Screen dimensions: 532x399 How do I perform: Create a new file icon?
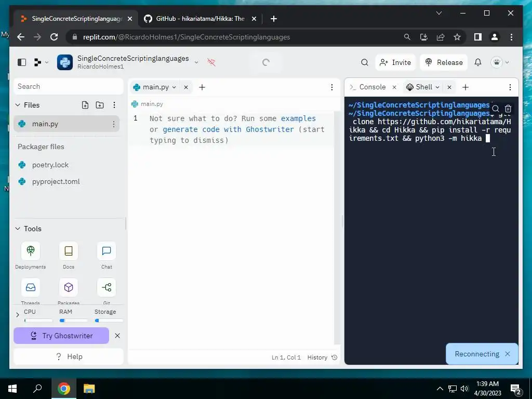tap(85, 105)
